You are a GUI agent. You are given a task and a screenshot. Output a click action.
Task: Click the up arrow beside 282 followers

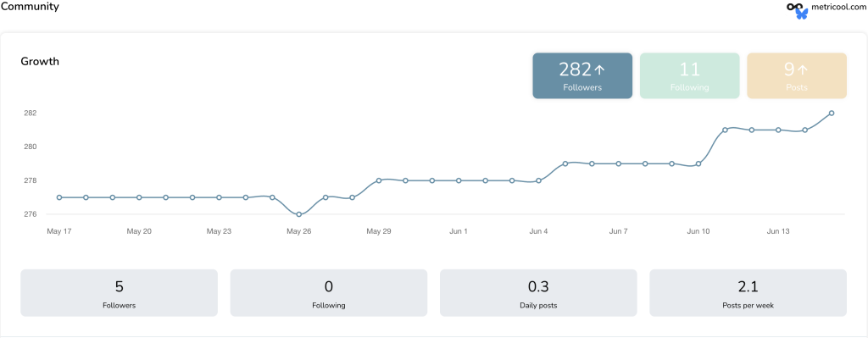(x=599, y=69)
